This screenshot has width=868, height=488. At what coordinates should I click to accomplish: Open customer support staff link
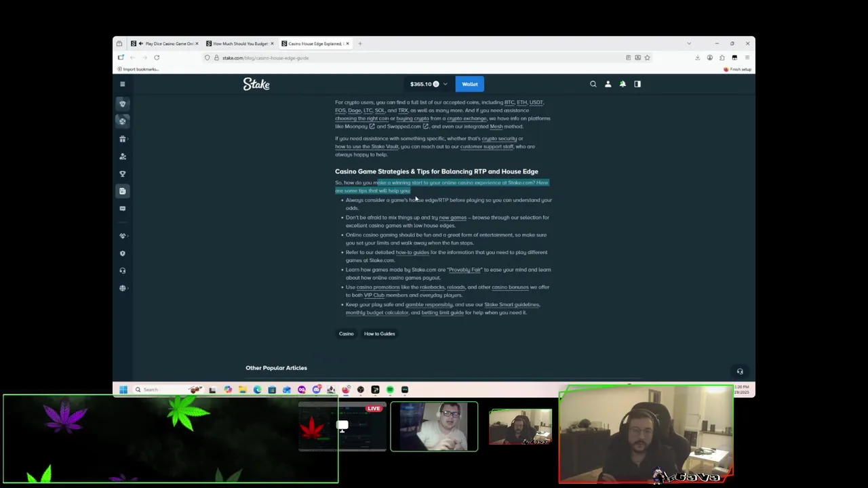(x=487, y=146)
